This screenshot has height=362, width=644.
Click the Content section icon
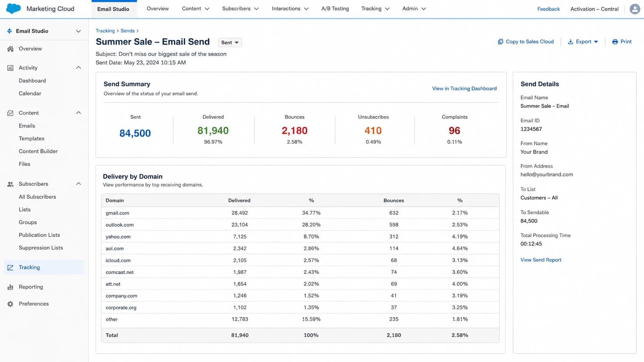pos(10,113)
